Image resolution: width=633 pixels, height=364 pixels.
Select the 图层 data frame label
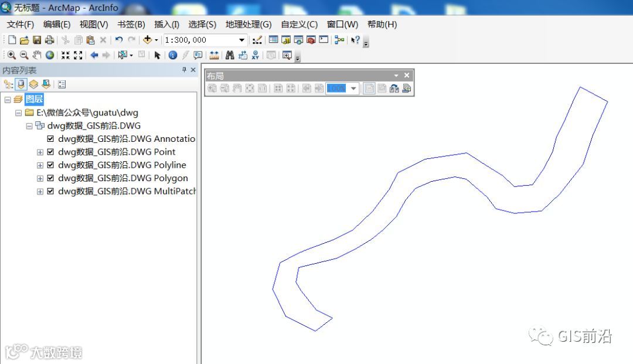34,99
